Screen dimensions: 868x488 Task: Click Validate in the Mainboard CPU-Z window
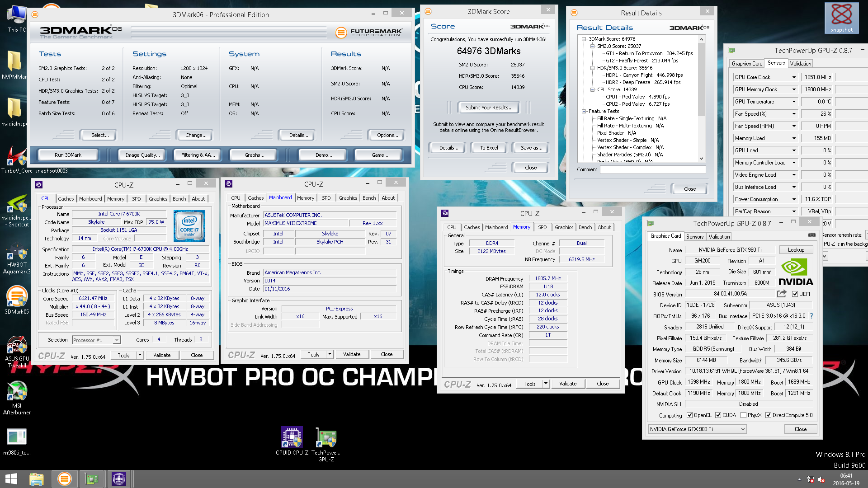point(351,355)
